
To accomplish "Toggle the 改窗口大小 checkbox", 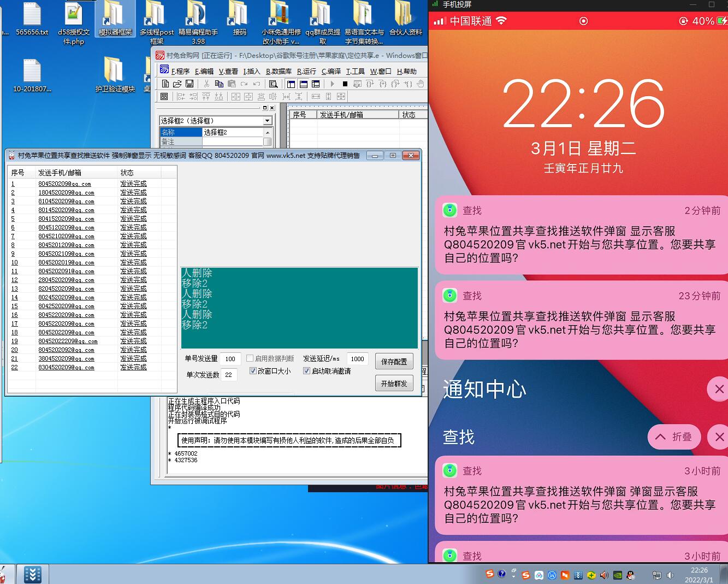I will (x=253, y=371).
